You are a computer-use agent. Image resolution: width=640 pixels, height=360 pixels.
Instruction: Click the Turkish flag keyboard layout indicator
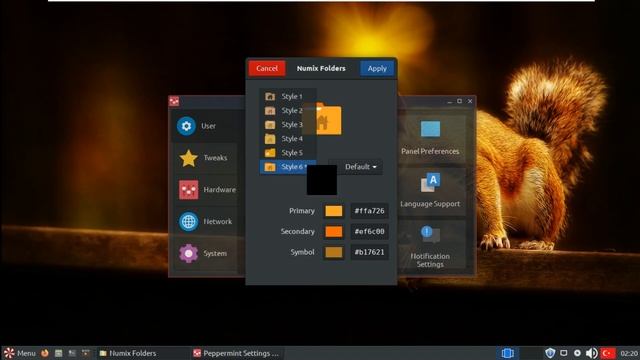click(x=607, y=353)
